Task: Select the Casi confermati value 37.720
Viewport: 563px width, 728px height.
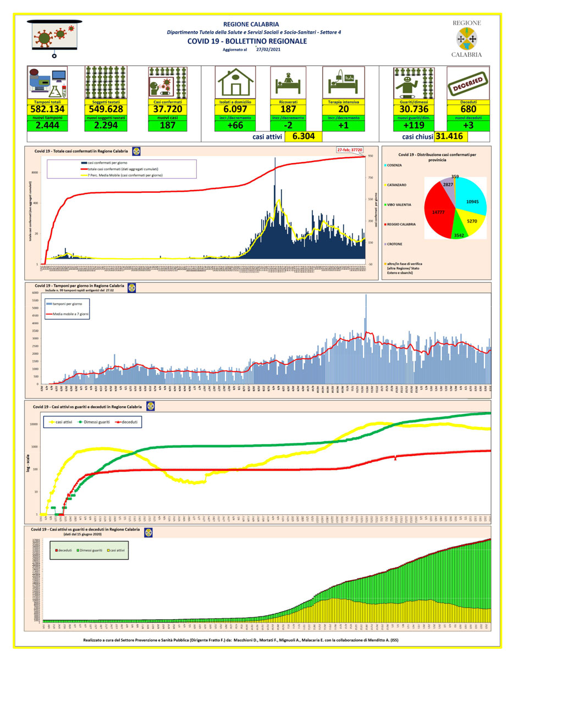Action: [x=168, y=109]
